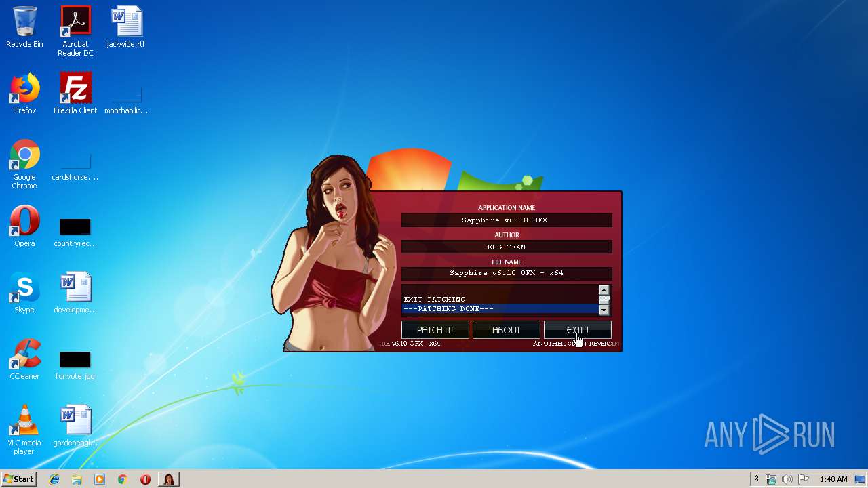This screenshot has height=488, width=868.
Task: Open jackwide.rtf document icon
Action: 126,27
